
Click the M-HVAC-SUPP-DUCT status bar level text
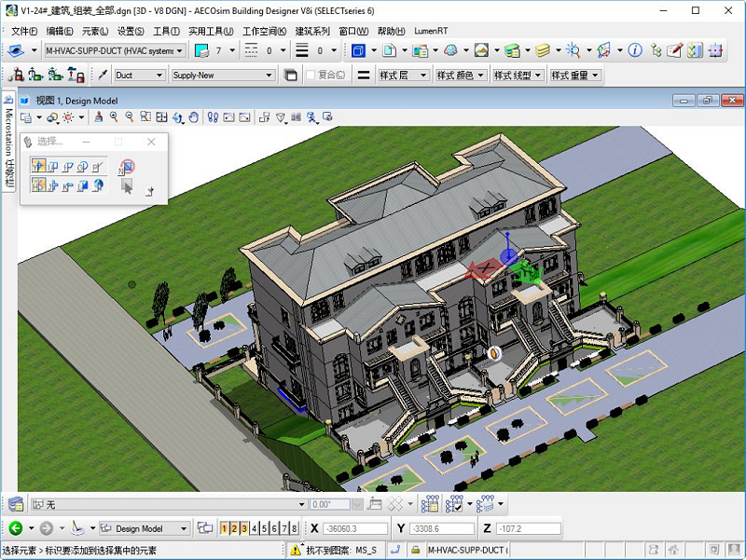468,550
